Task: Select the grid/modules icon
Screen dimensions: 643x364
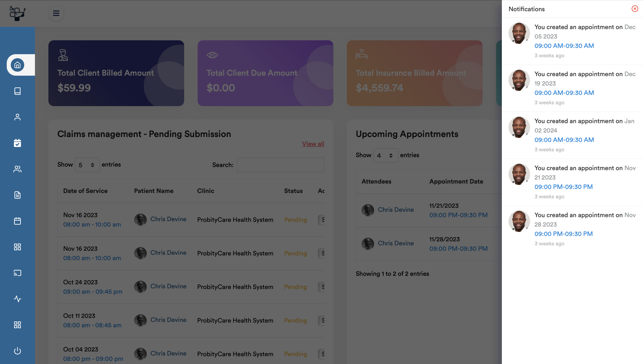Action: (18, 247)
